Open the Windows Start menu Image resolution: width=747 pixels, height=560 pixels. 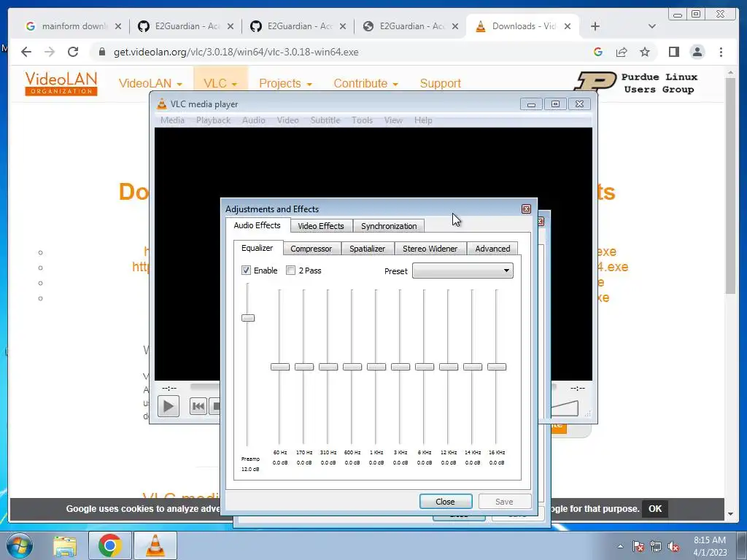pos(20,545)
